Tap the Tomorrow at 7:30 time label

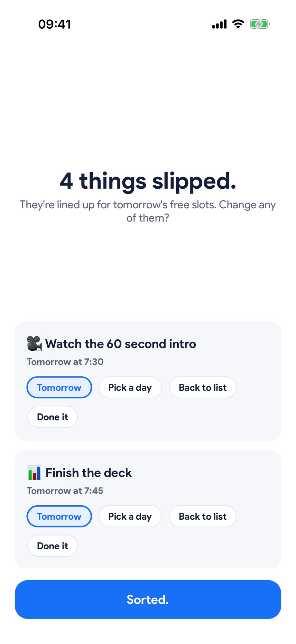[x=65, y=362]
